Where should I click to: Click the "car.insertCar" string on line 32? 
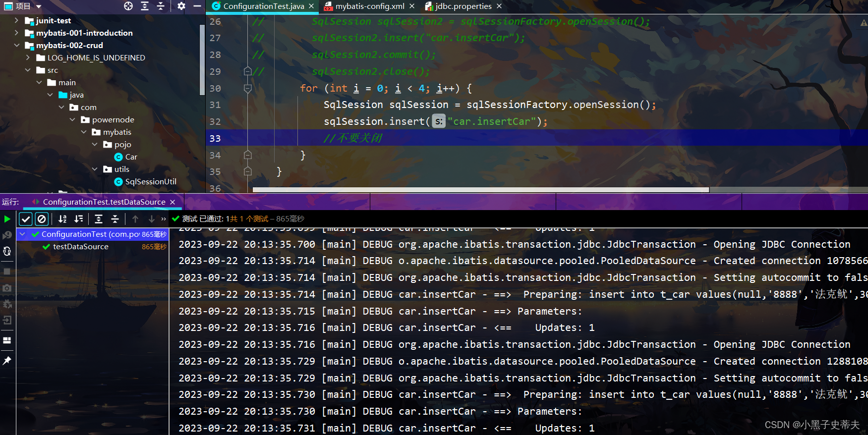[x=492, y=121]
